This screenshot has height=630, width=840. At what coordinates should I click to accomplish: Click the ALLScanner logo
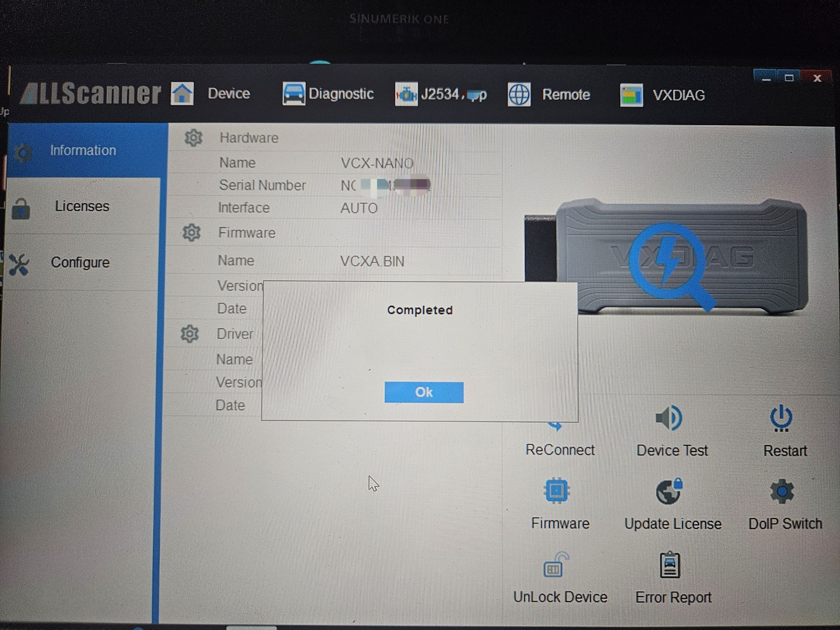pyautogui.click(x=91, y=93)
